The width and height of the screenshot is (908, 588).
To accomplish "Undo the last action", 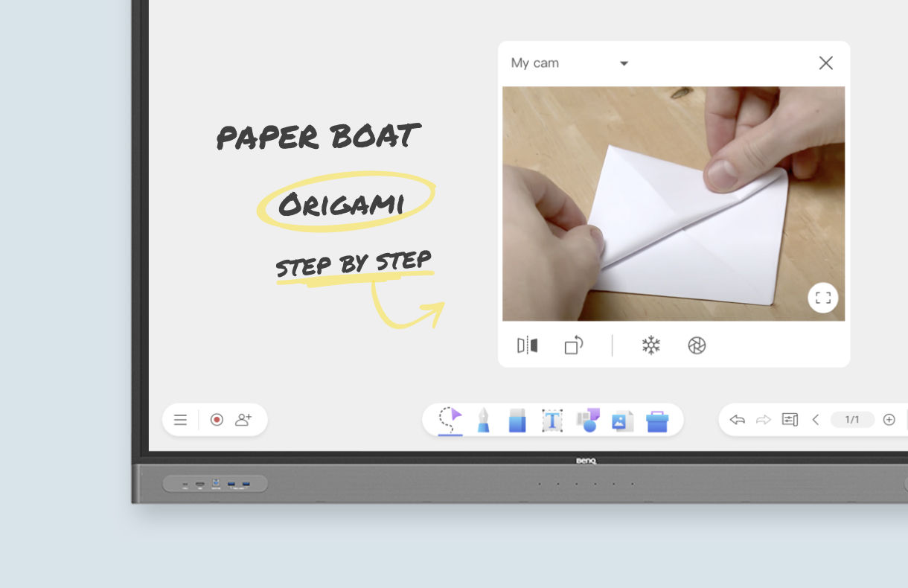I will (738, 420).
